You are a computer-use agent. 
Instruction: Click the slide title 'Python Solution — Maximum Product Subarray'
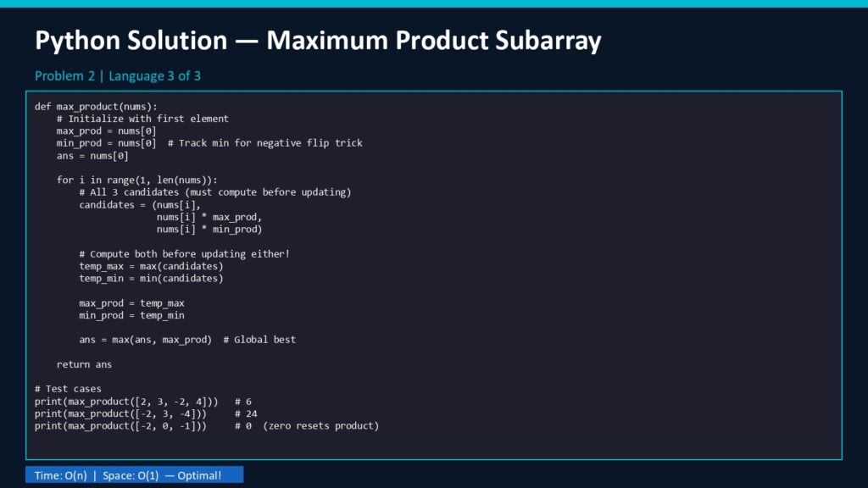(x=318, y=41)
